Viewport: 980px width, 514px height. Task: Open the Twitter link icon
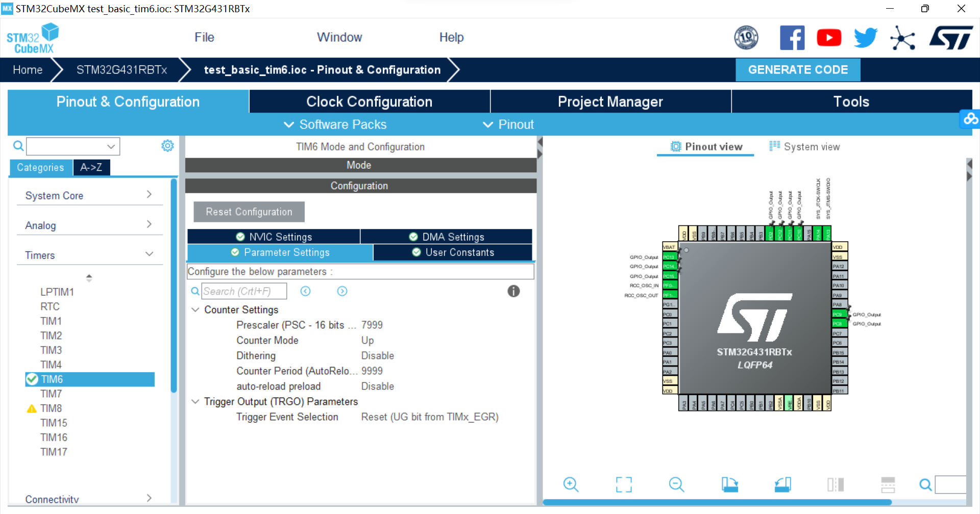866,38
